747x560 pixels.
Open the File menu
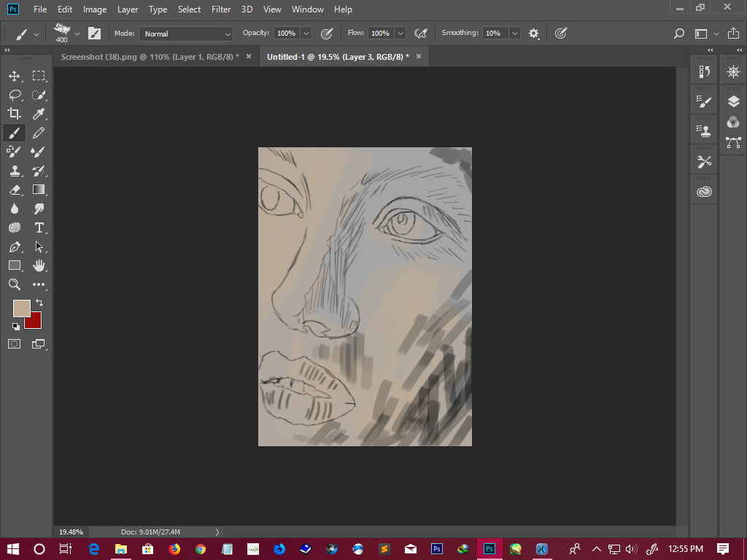click(x=40, y=9)
